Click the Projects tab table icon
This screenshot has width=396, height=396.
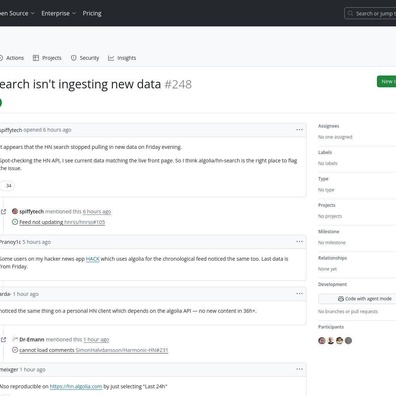[x=36, y=58]
